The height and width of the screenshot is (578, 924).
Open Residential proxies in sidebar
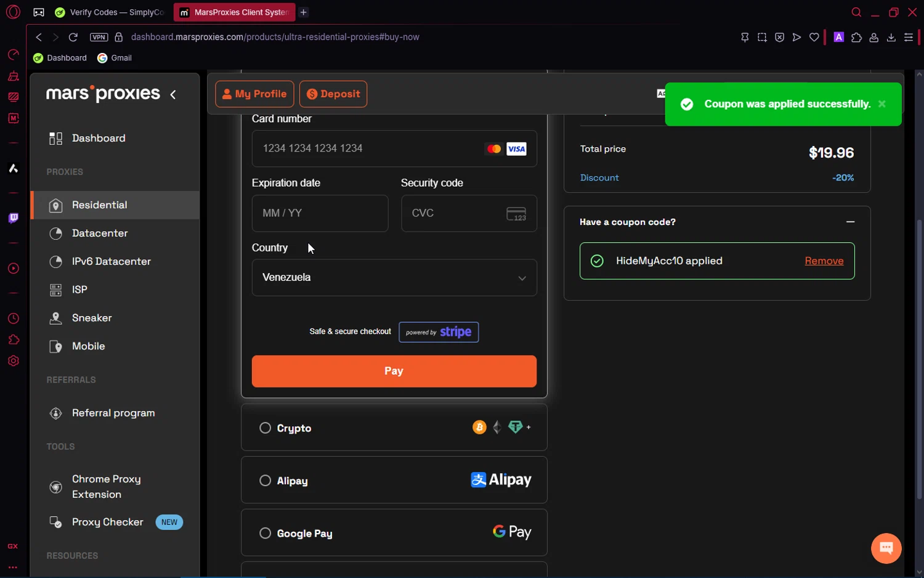(115, 205)
